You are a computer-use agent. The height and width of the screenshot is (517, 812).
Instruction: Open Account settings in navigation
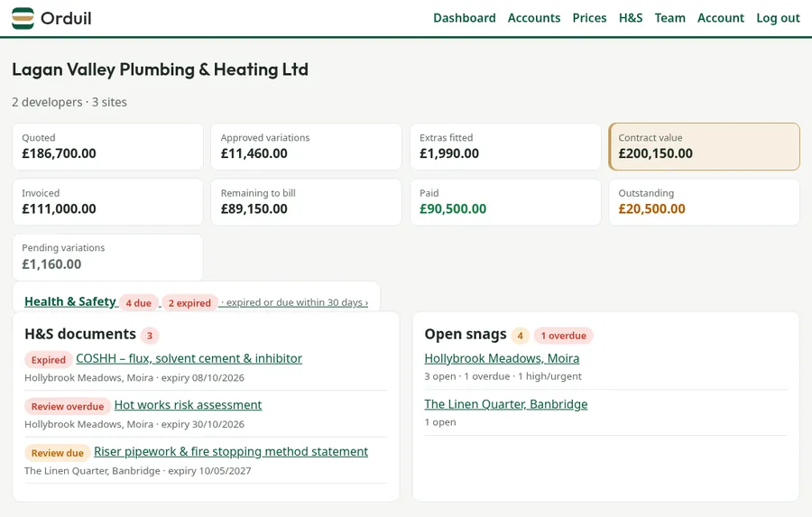720,18
